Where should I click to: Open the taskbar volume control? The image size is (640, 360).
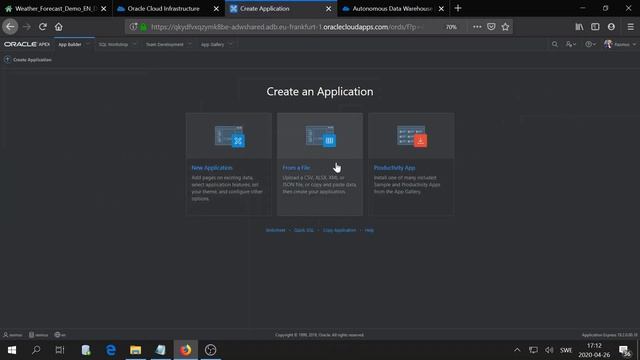coord(549,350)
